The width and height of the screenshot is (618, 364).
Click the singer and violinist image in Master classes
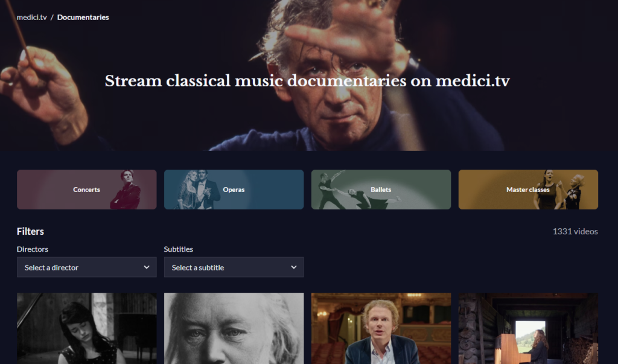coord(559,190)
